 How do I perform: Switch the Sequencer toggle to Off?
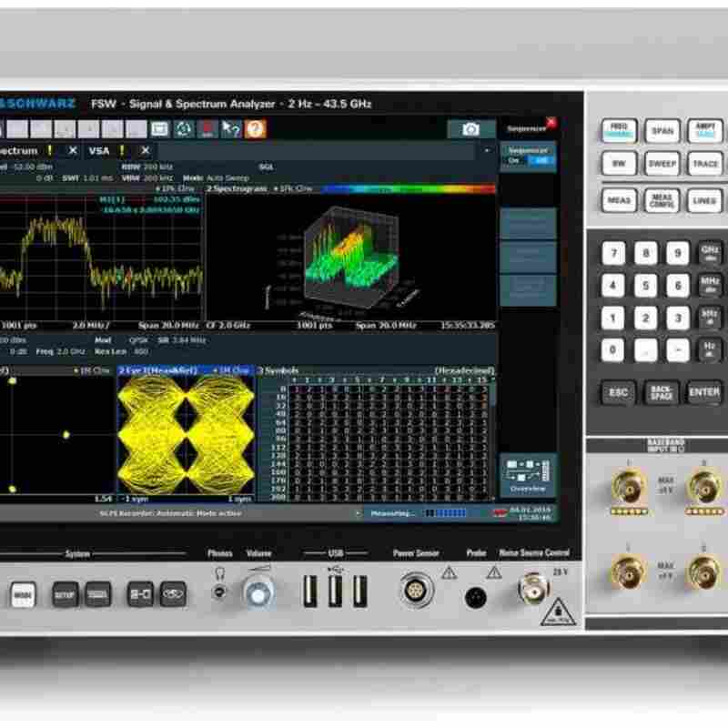pos(541,160)
